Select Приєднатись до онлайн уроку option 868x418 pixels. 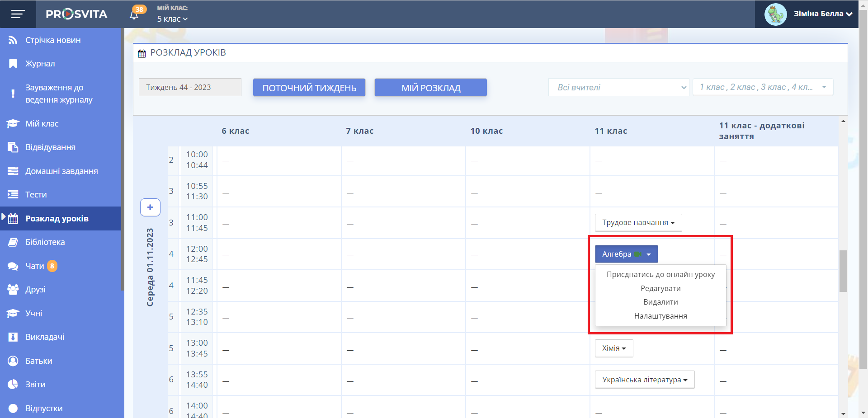(660, 274)
